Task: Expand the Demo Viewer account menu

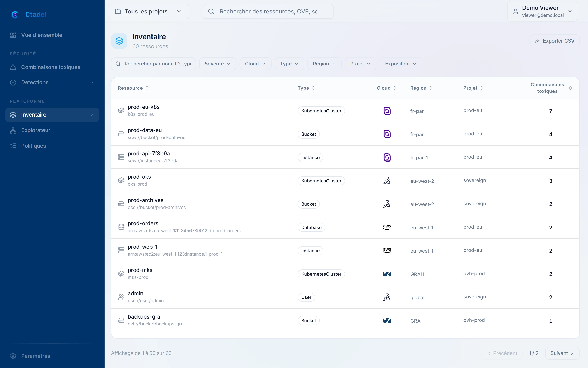Action: (542, 11)
